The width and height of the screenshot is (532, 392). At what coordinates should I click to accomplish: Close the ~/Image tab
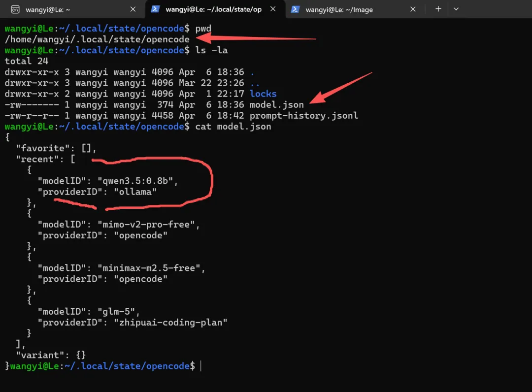413,9
